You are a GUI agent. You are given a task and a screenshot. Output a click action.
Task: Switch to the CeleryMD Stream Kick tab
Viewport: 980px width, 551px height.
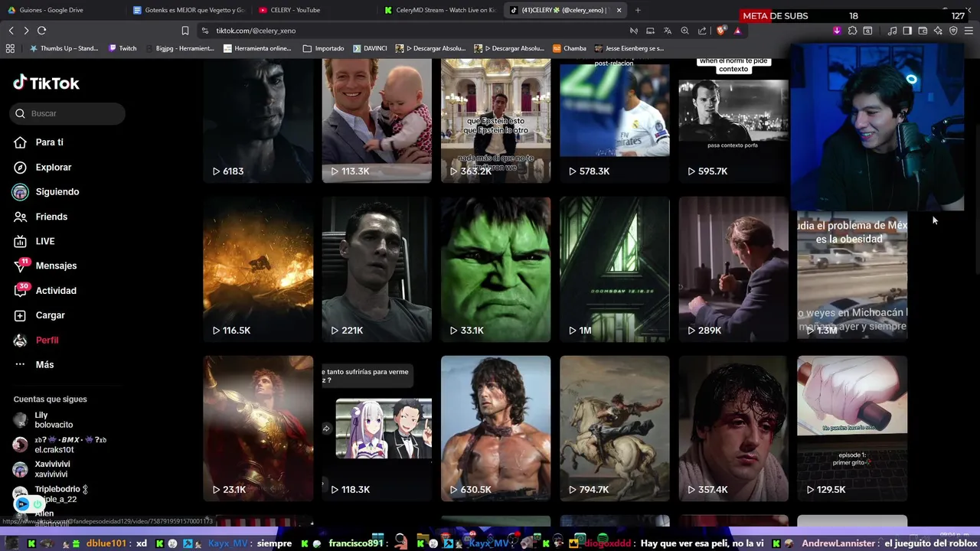pos(439,10)
